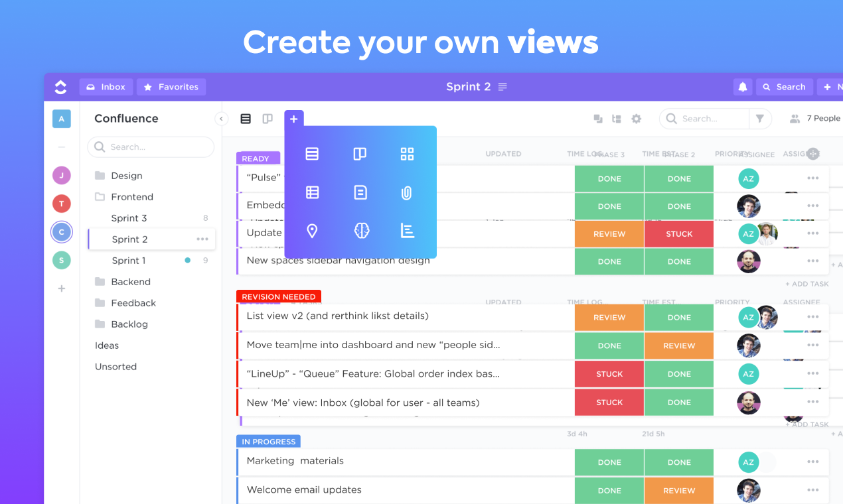Open the hamburger menu beside Sprint 2 title
843x504 pixels.
tap(502, 86)
